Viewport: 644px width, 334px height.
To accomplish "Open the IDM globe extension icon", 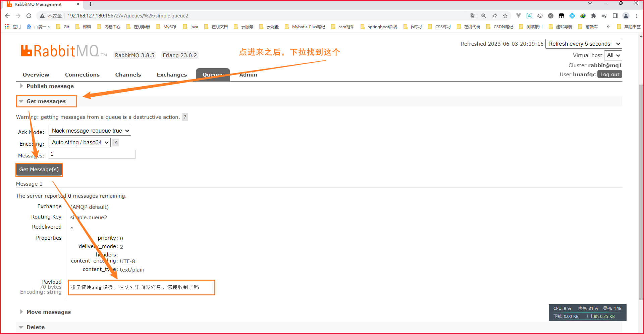I will (583, 16).
